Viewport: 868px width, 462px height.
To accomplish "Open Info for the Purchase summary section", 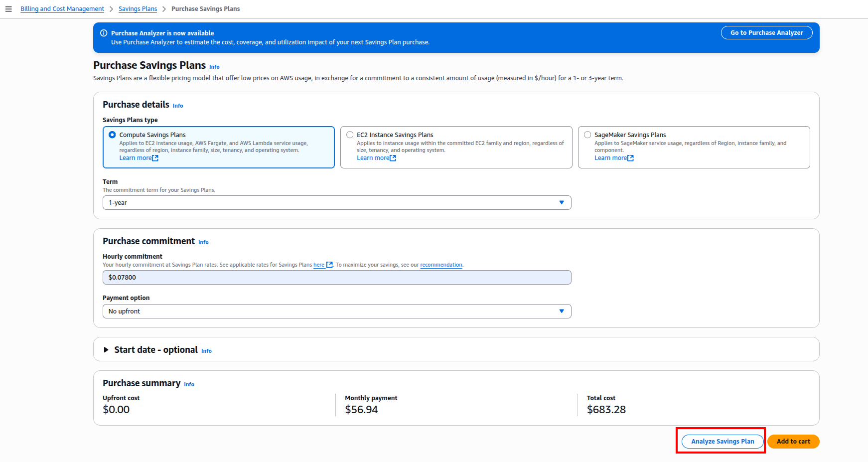I will click(x=189, y=384).
